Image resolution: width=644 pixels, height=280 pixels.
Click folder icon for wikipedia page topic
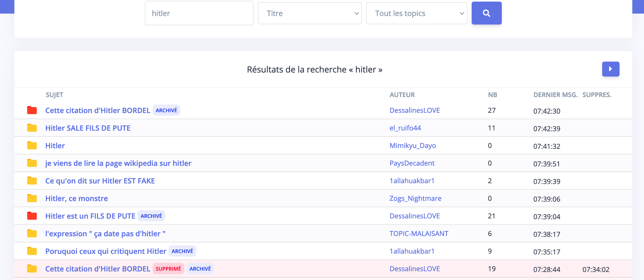click(x=32, y=163)
